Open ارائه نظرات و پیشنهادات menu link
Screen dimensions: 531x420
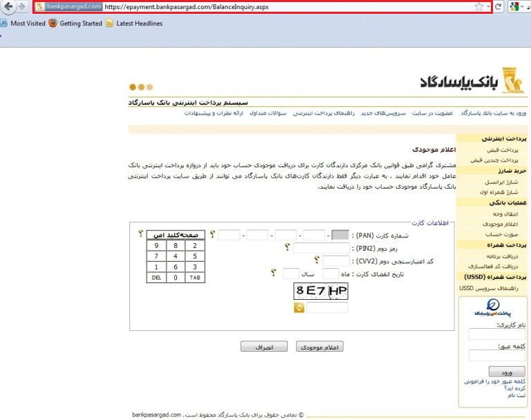point(214,113)
